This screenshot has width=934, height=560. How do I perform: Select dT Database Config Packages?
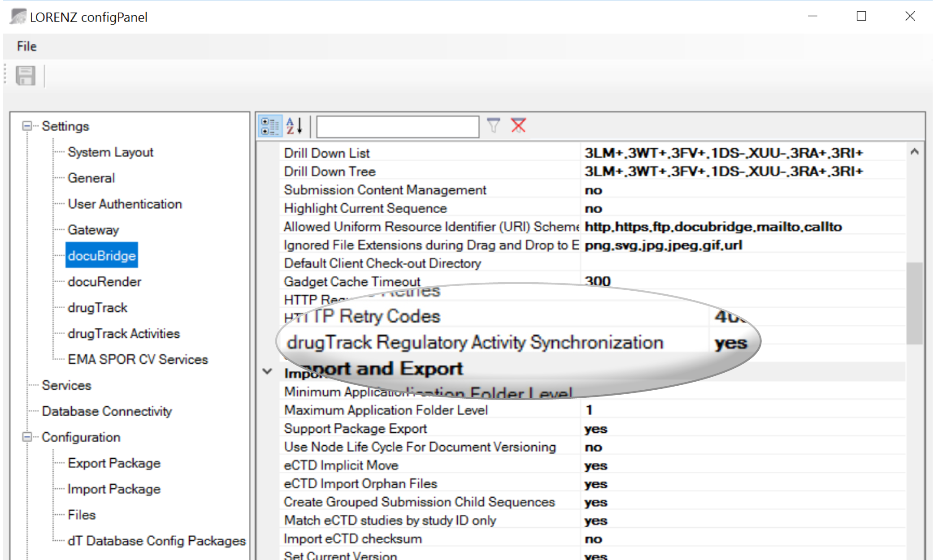coord(156,541)
